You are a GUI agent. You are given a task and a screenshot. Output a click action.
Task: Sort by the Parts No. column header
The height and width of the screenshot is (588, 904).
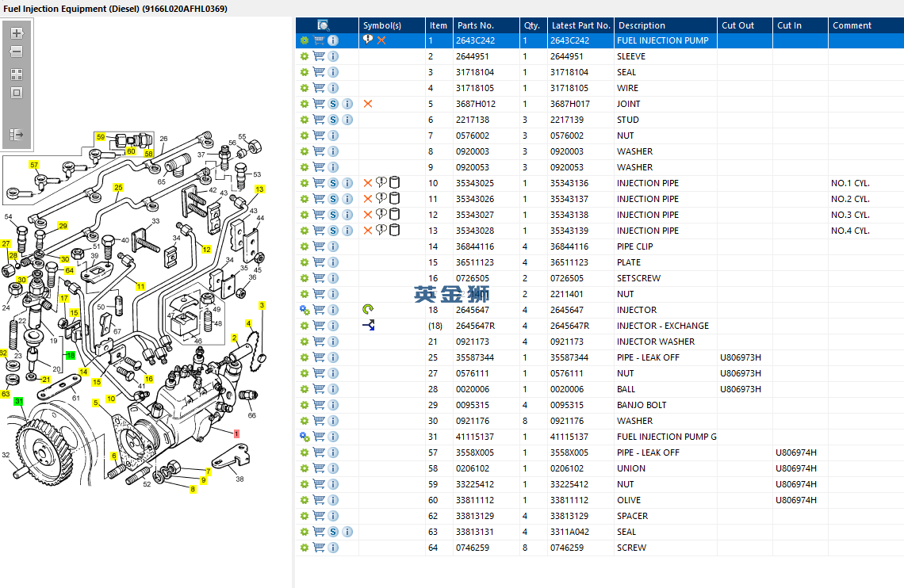485,25
